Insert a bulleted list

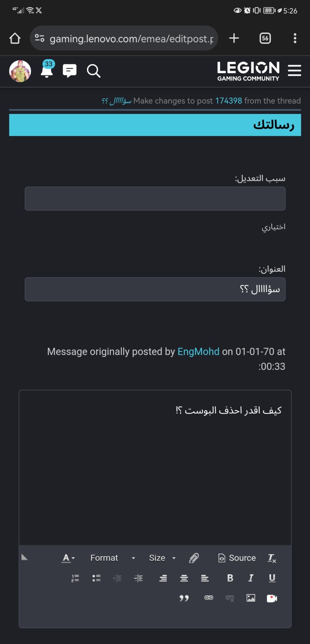96,578
